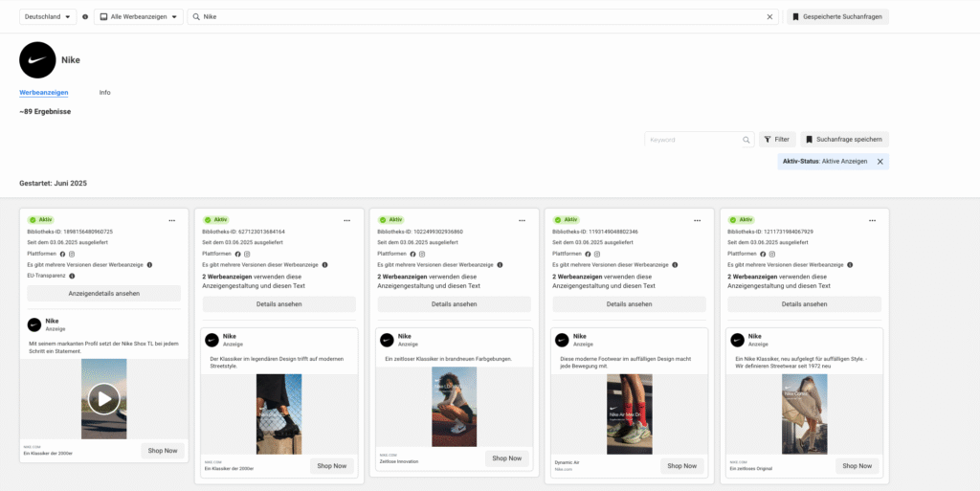Open more options menu for ad 1898156480960725
The image size is (980, 491).
pos(172,220)
